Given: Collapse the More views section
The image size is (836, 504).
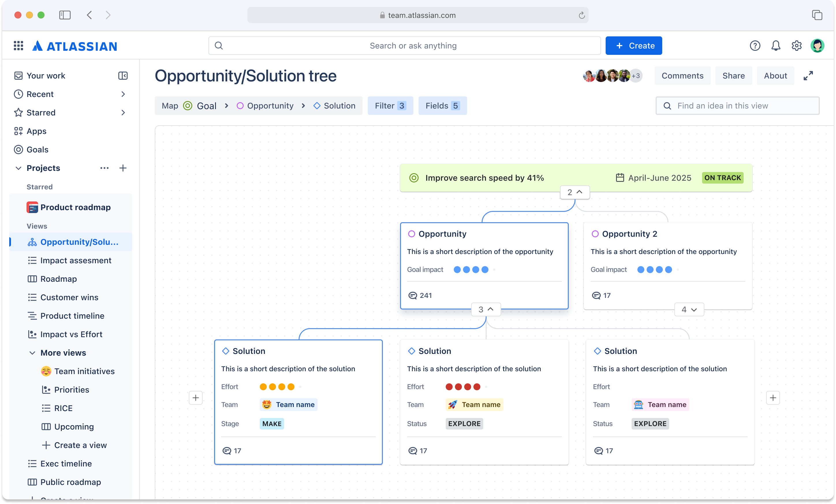Looking at the screenshot, I should pyautogui.click(x=33, y=353).
